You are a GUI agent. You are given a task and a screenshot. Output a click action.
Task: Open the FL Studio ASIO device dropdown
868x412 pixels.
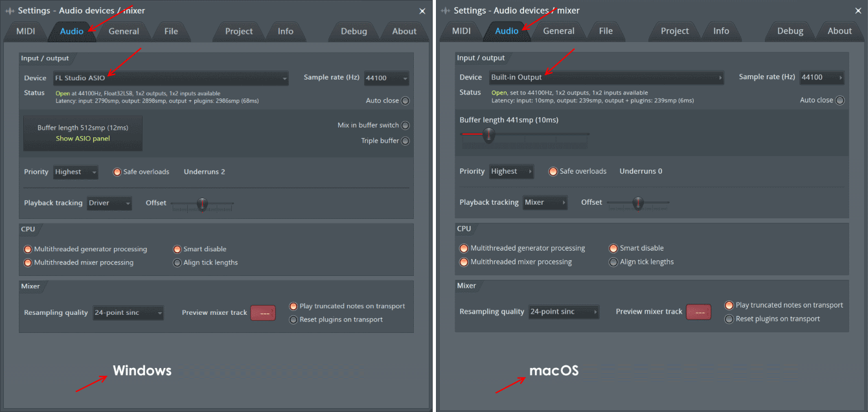(171, 78)
